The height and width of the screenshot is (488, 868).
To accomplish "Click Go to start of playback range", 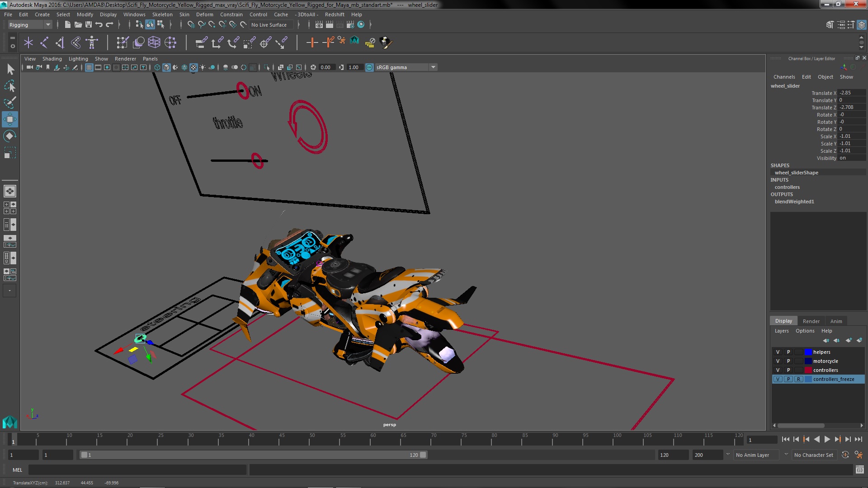I will (x=785, y=439).
